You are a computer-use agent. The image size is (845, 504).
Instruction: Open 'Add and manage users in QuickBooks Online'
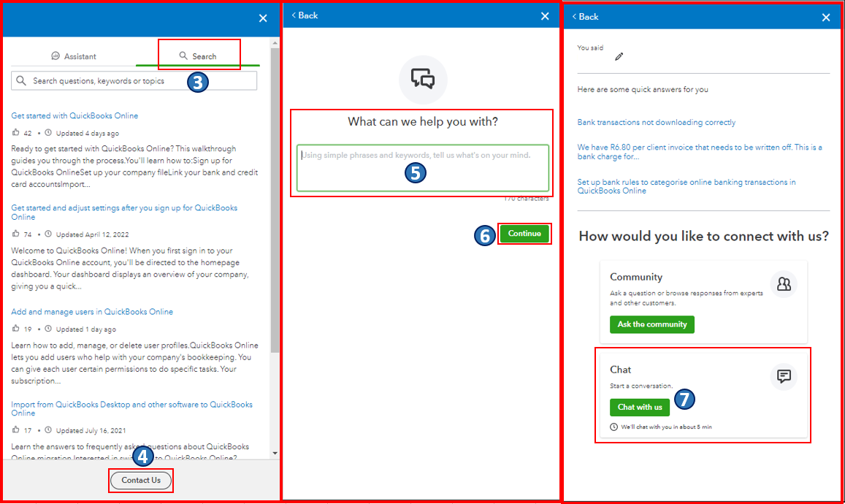coord(92,312)
